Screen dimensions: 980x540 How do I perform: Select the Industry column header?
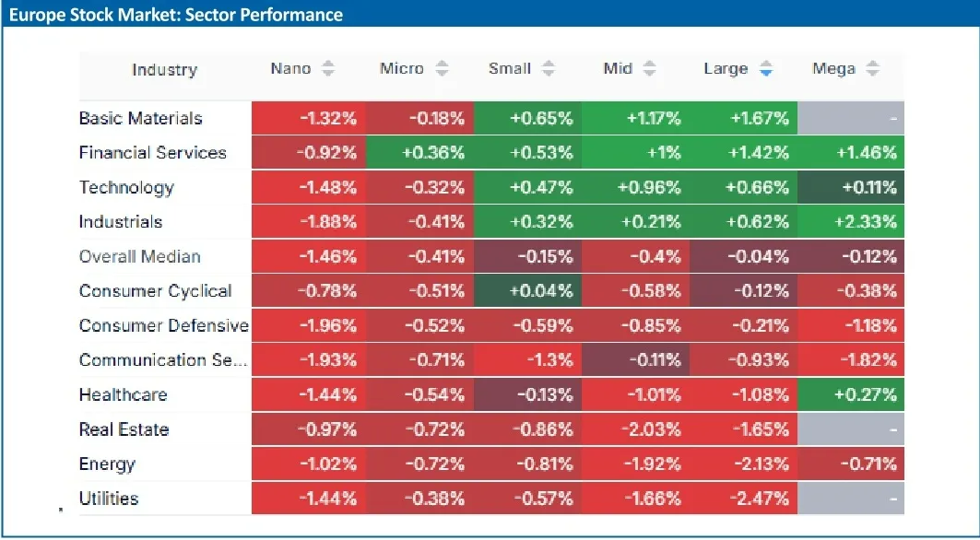click(x=164, y=70)
